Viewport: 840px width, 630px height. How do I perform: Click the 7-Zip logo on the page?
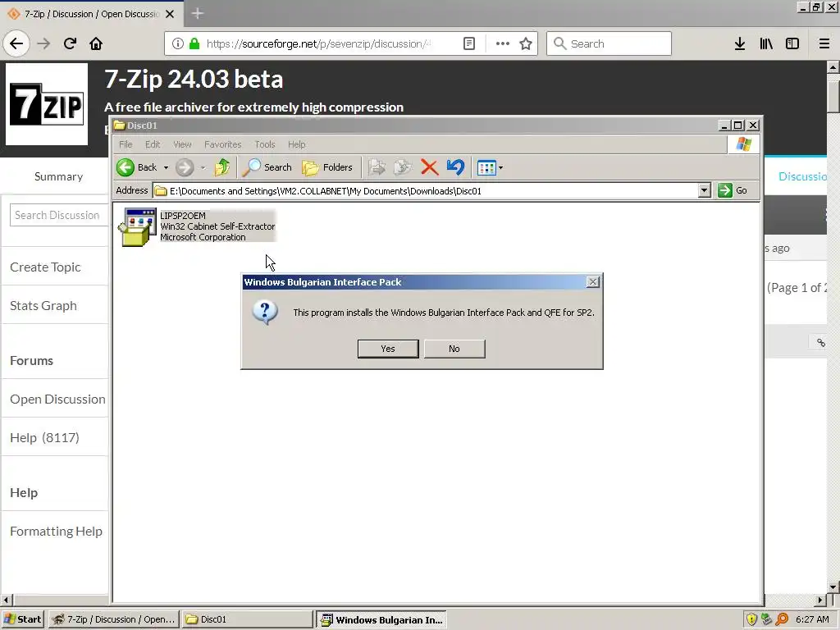[47, 104]
